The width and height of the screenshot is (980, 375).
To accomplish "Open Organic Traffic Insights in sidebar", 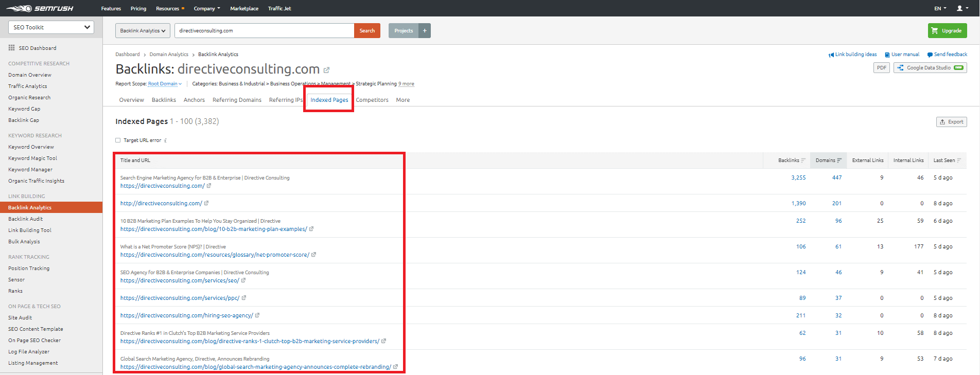I will [x=36, y=181].
